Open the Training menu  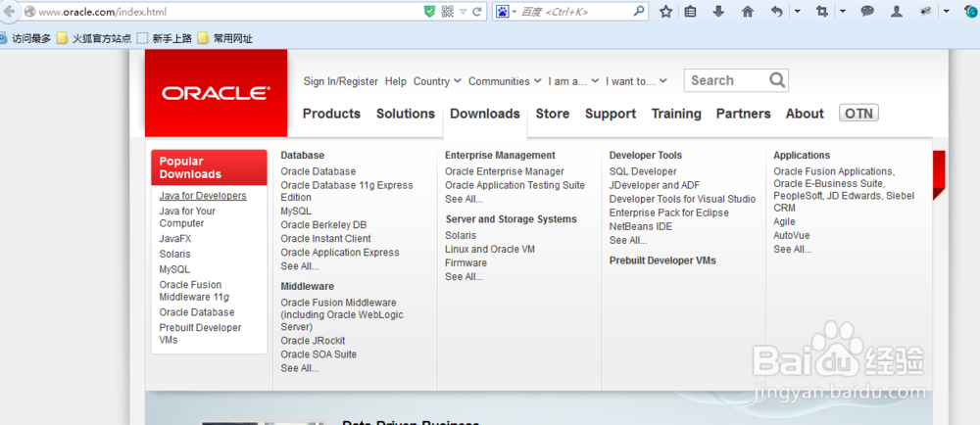pyautogui.click(x=676, y=114)
